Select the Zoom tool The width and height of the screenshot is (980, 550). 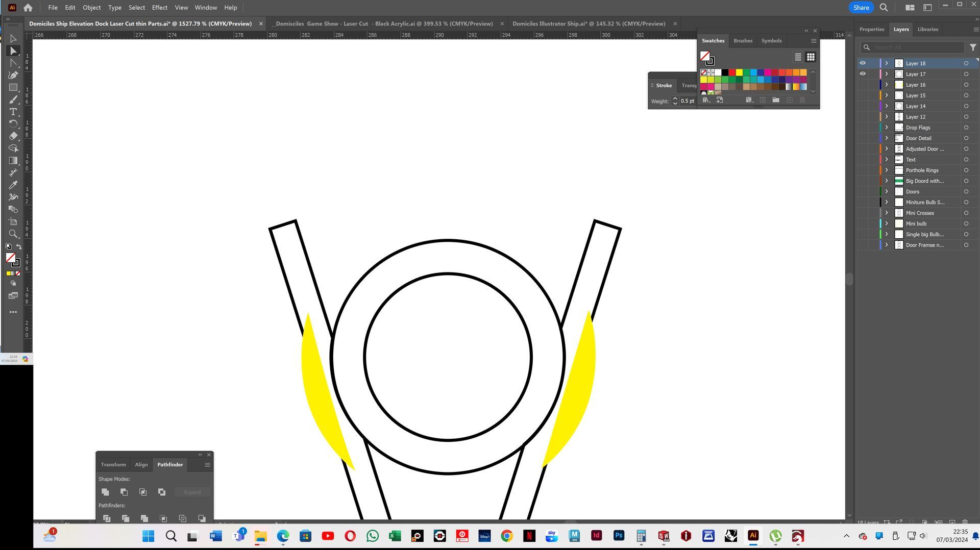tap(13, 234)
